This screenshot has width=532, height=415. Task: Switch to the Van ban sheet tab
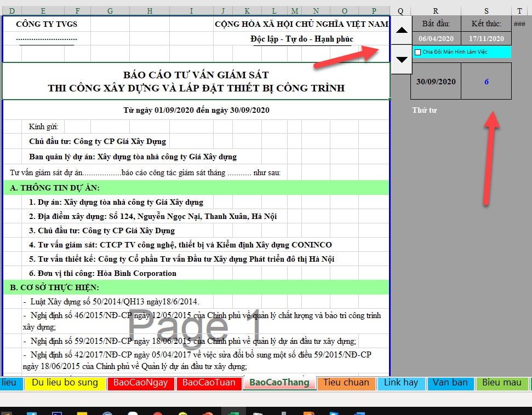click(x=450, y=383)
